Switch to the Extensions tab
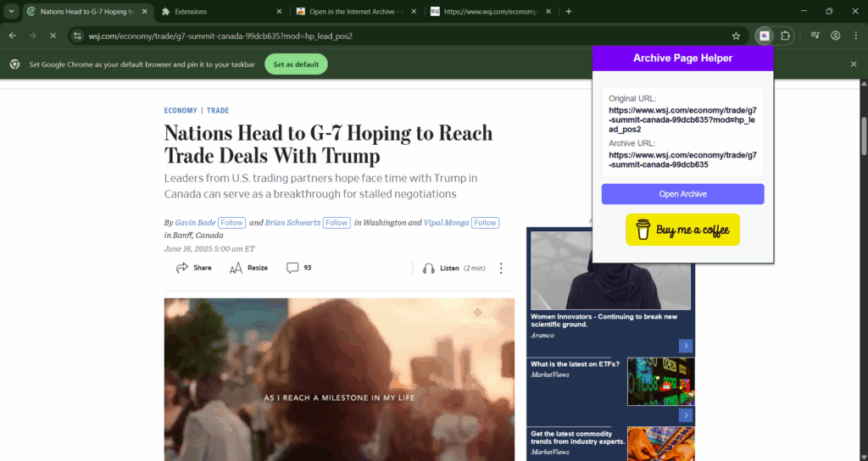 [216, 12]
